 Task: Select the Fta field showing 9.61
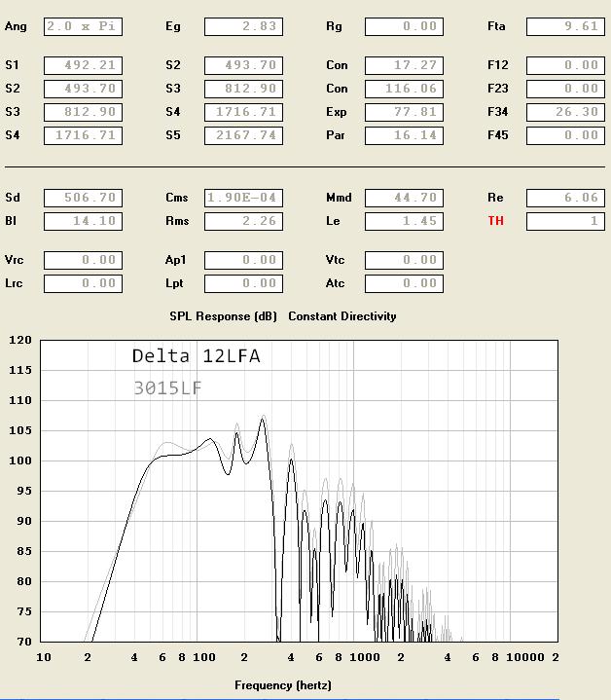565,26
